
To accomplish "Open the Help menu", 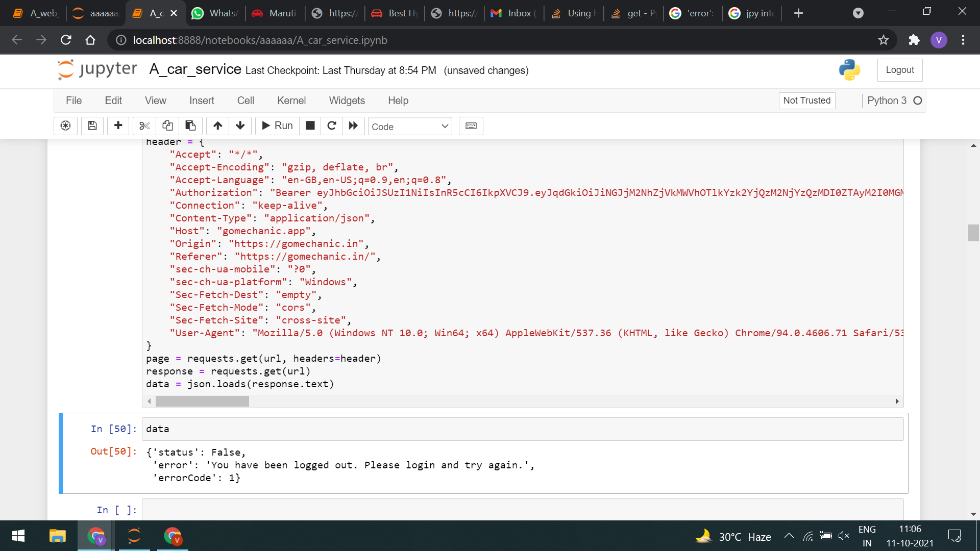I will click(398, 101).
